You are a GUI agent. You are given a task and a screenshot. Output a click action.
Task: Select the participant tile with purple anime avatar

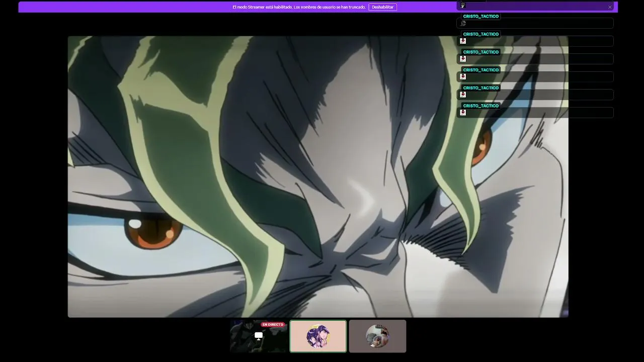(x=318, y=336)
